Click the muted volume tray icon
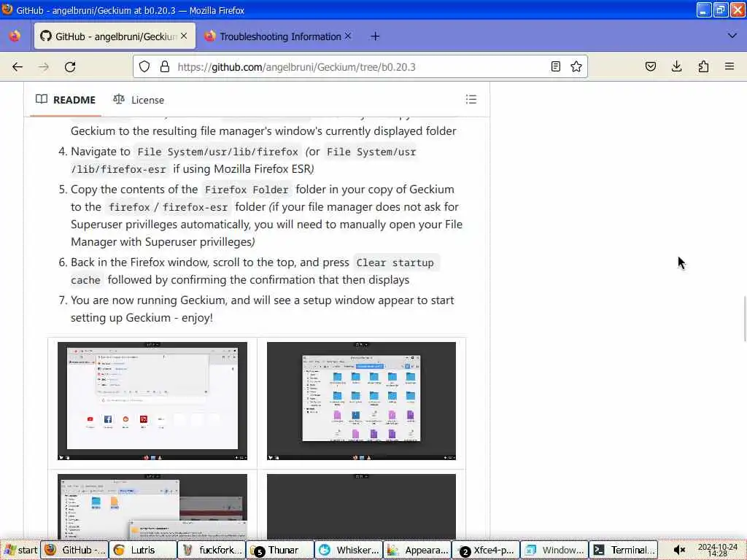747x560 pixels. click(679, 550)
